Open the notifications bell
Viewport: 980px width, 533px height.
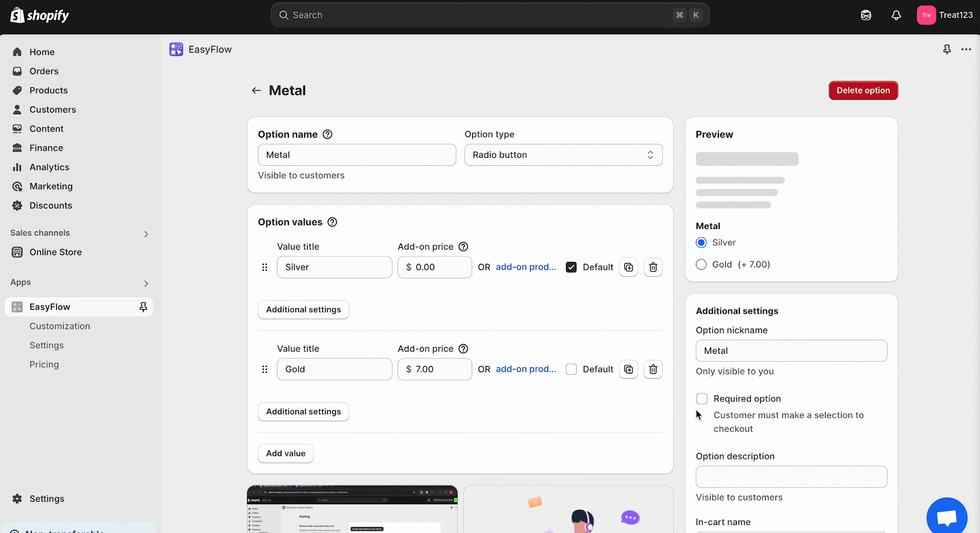(x=896, y=15)
